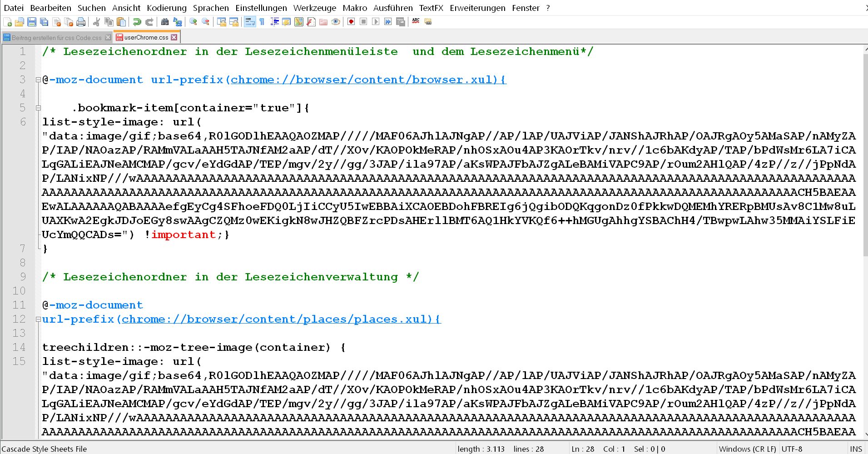The width and height of the screenshot is (868, 454).
Task: Cut selection with scissors icon
Action: [96, 22]
